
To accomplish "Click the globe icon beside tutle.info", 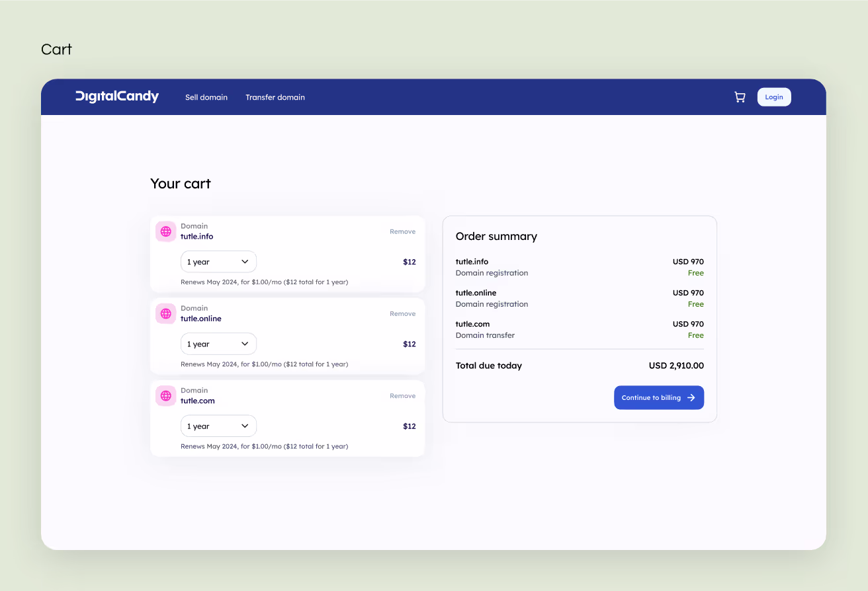I will (165, 231).
